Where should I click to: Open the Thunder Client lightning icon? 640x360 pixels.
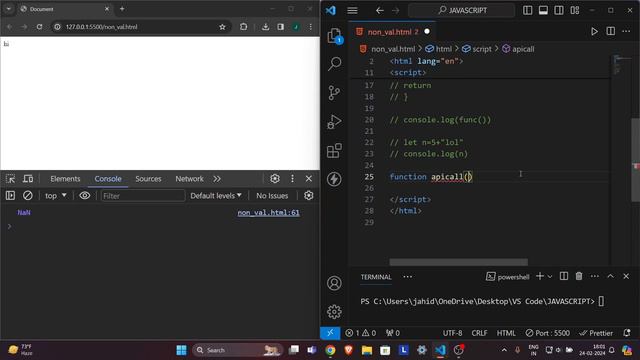[334, 179]
